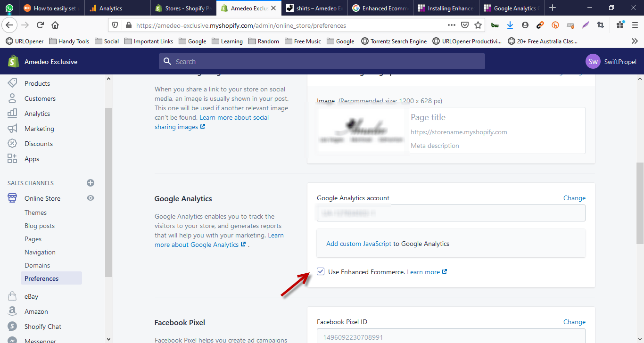Click Change next to Google Analytics account
The width and height of the screenshot is (644, 343).
tap(574, 198)
